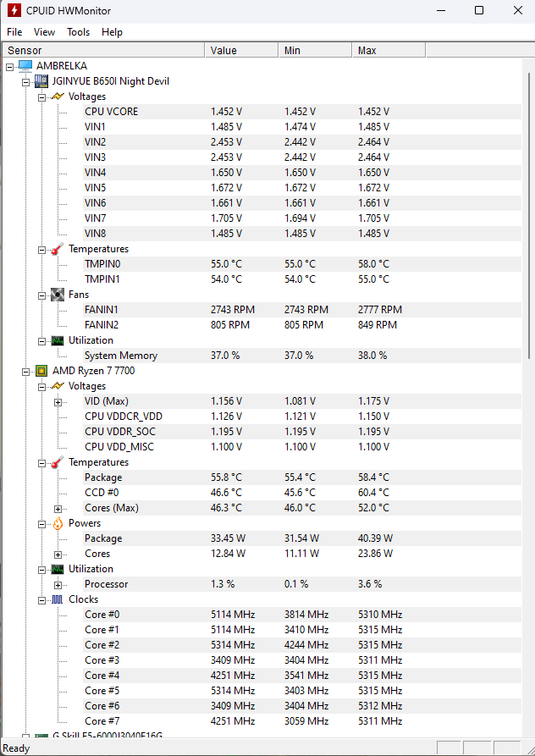The image size is (535, 756).
Task: Click the Sensor column header
Action: coord(103,50)
